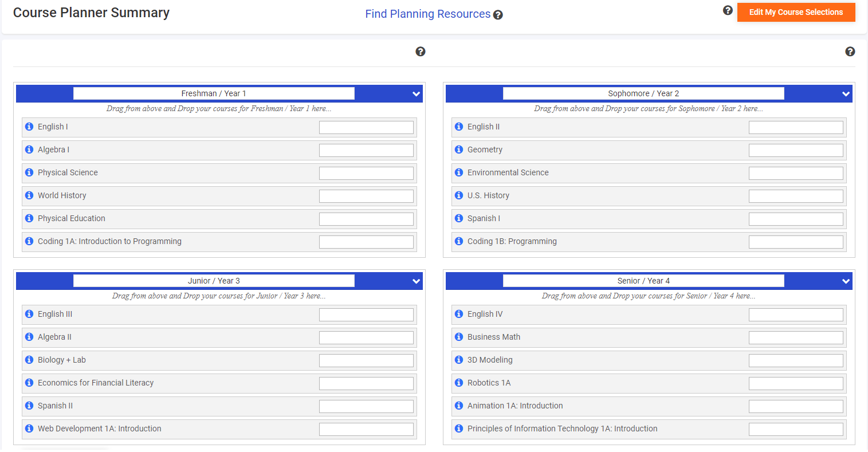This screenshot has width=868, height=452.
Task: View info for Robotics 1A course
Action: (x=459, y=383)
